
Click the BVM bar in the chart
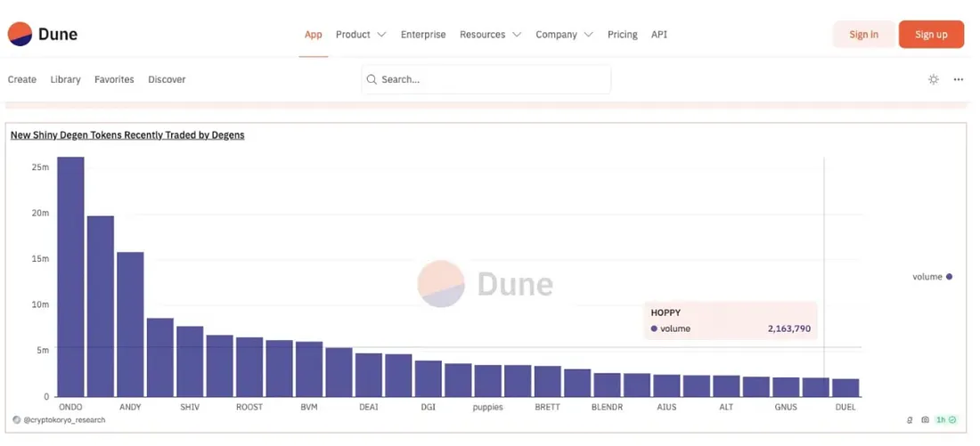click(x=309, y=369)
